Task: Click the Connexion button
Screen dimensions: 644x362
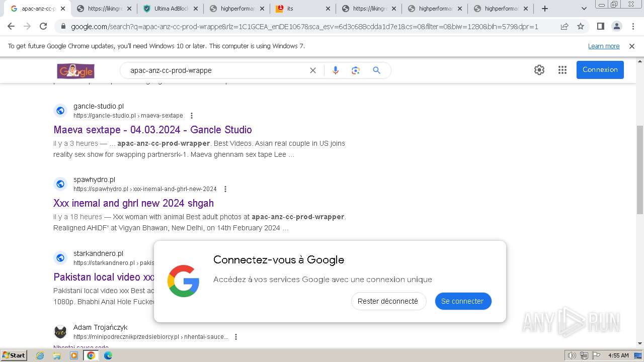Action: pos(600,70)
